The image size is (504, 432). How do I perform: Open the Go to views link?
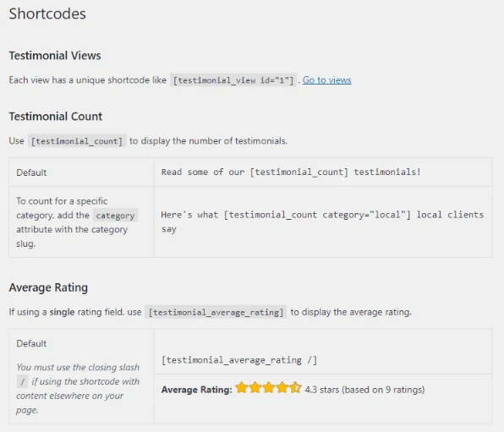pyautogui.click(x=326, y=80)
